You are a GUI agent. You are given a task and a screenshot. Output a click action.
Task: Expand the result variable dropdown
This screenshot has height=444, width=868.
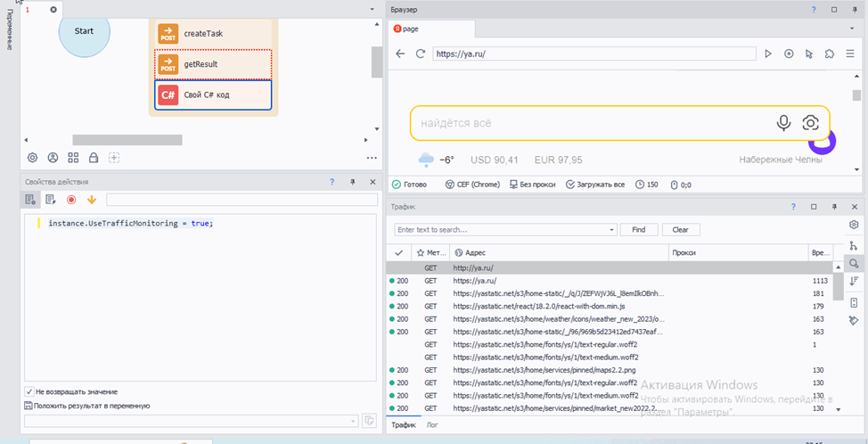click(352, 420)
